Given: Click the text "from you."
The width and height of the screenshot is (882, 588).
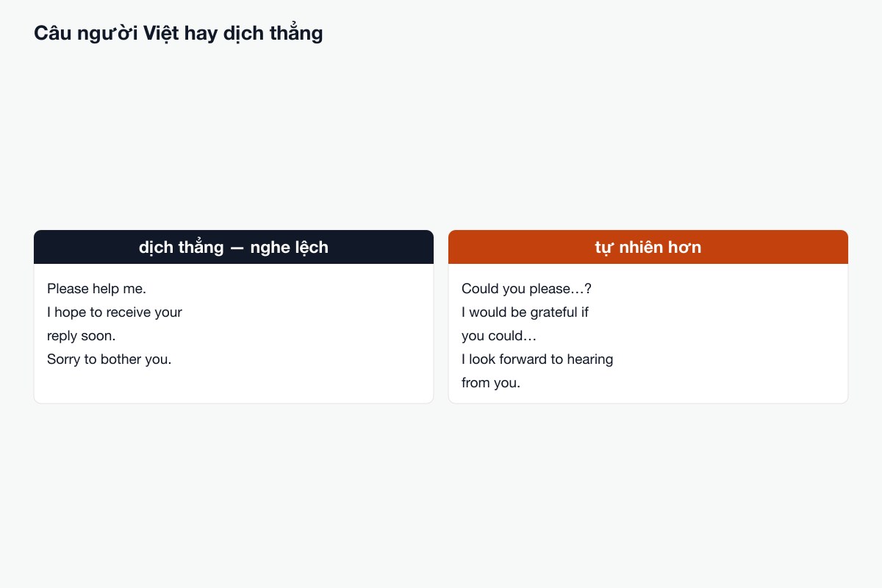Looking at the screenshot, I should 491,383.
